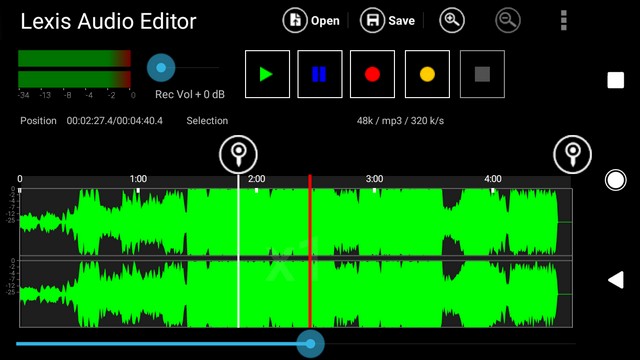Zoom in on the waveform
This screenshot has height=360, width=640.
click(x=451, y=20)
